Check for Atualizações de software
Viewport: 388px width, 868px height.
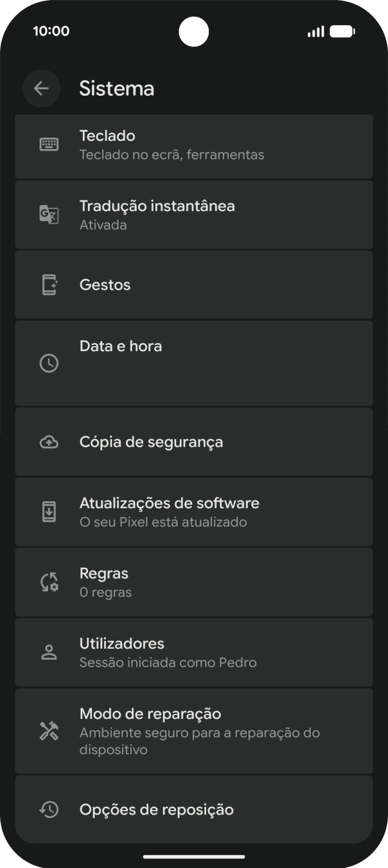click(193, 512)
